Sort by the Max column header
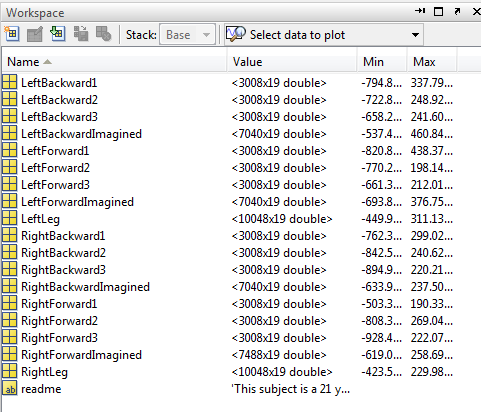 [x=432, y=62]
